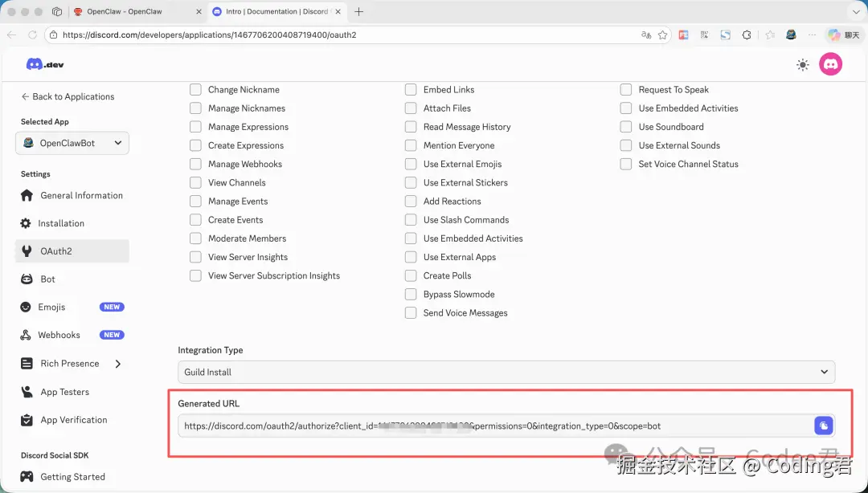Image resolution: width=868 pixels, height=493 pixels.
Task: Select the Discord Documentation browser tab
Action: point(277,11)
